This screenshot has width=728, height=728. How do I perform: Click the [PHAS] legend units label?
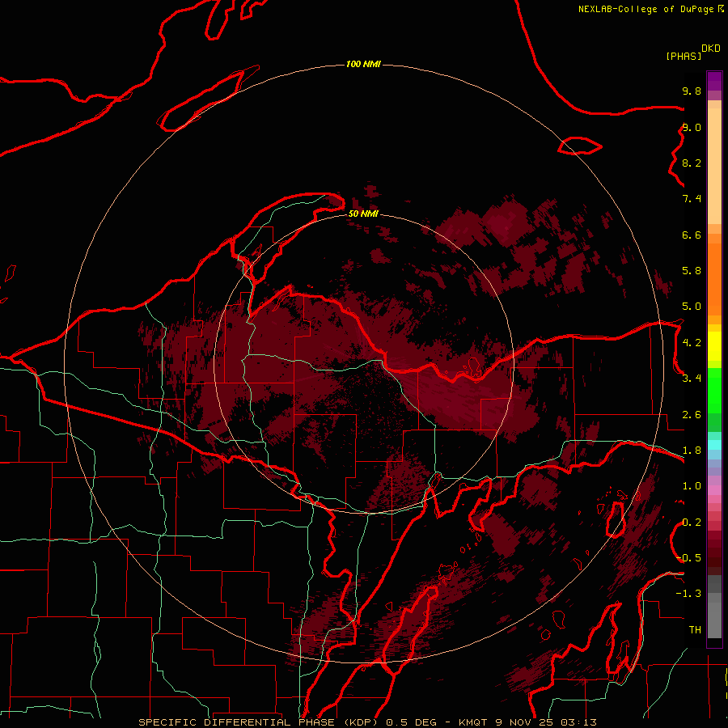(684, 56)
